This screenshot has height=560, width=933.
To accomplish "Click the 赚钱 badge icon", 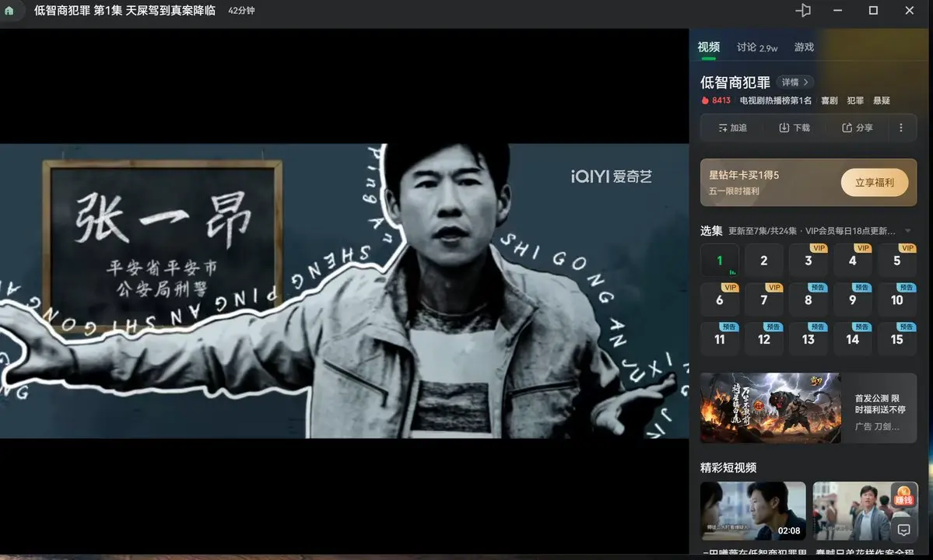I will pos(903,495).
